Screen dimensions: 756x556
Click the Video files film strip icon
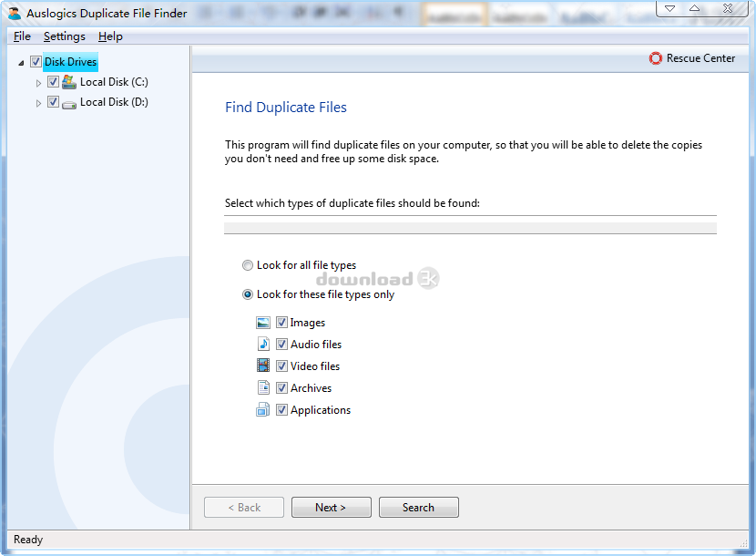(x=263, y=366)
